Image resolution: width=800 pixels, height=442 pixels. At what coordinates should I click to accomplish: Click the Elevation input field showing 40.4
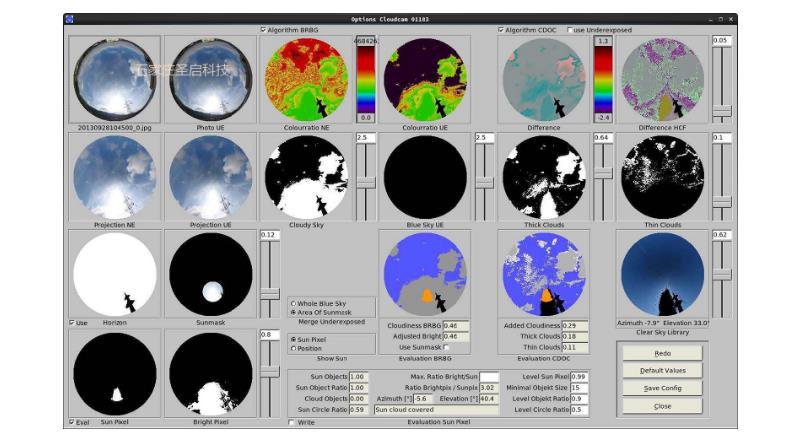point(489,399)
